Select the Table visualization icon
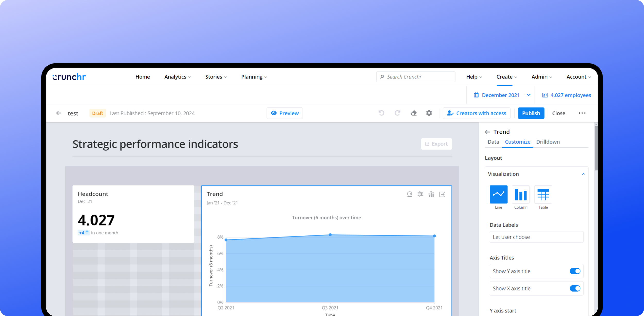644x316 pixels. (543, 195)
